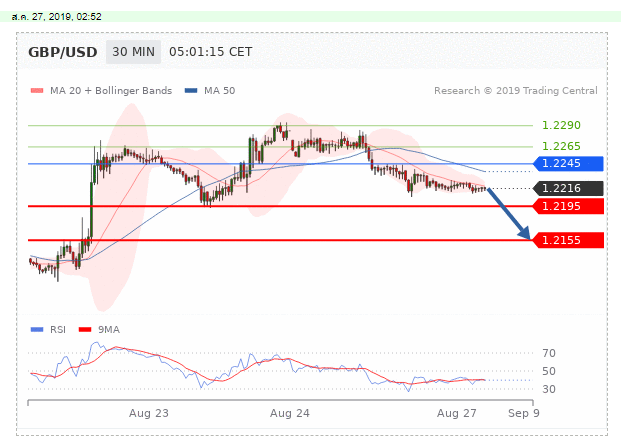
Task: Click the Sep 9 date axis label
Action: coord(524,413)
